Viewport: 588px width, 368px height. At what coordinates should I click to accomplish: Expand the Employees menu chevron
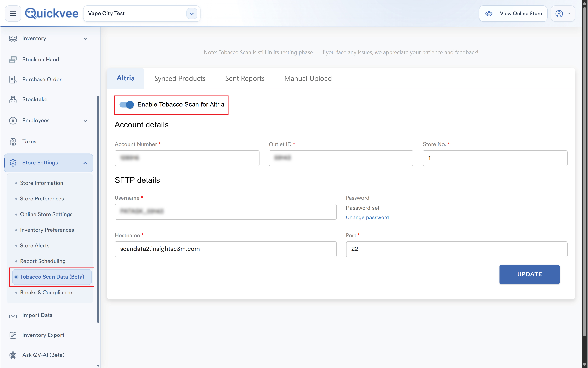pos(85,121)
